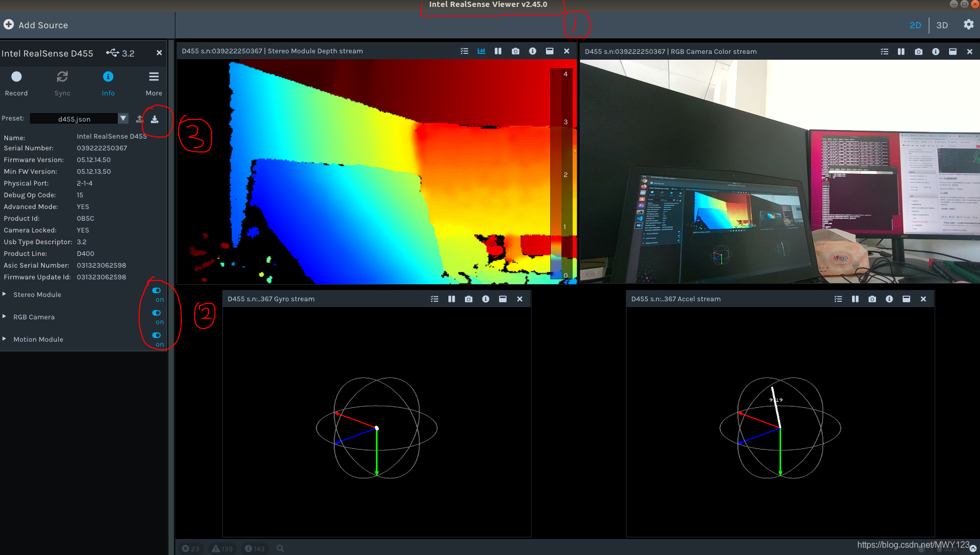Viewport: 980px width, 555px height.
Task: Remove the Intel RealSense D455 device
Action: tap(159, 53)
